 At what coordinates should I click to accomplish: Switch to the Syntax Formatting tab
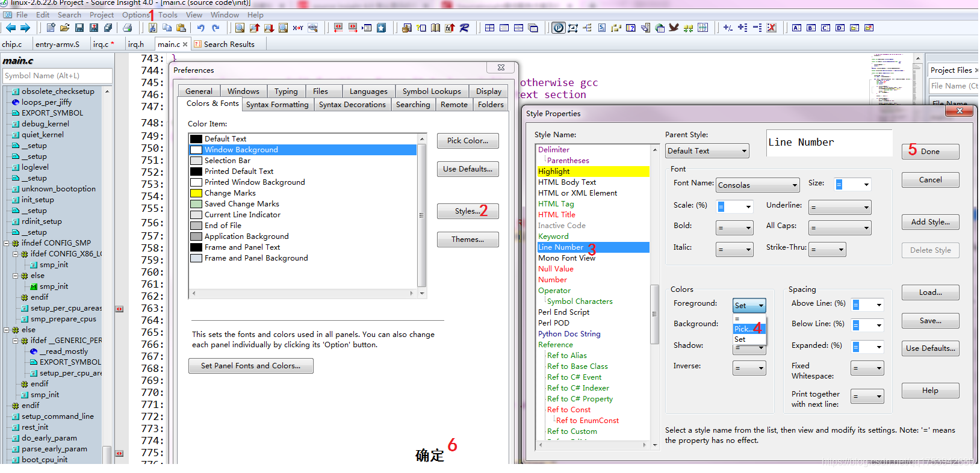point(278,105)
